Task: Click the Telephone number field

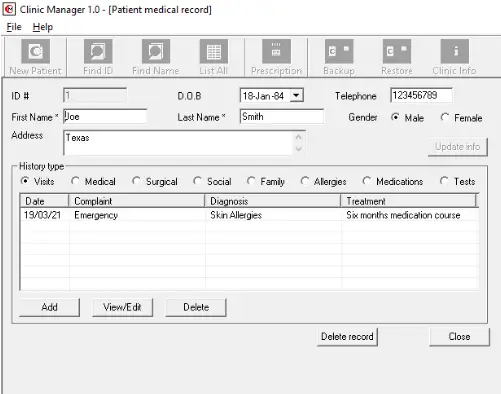Action: tap(421, 95)
